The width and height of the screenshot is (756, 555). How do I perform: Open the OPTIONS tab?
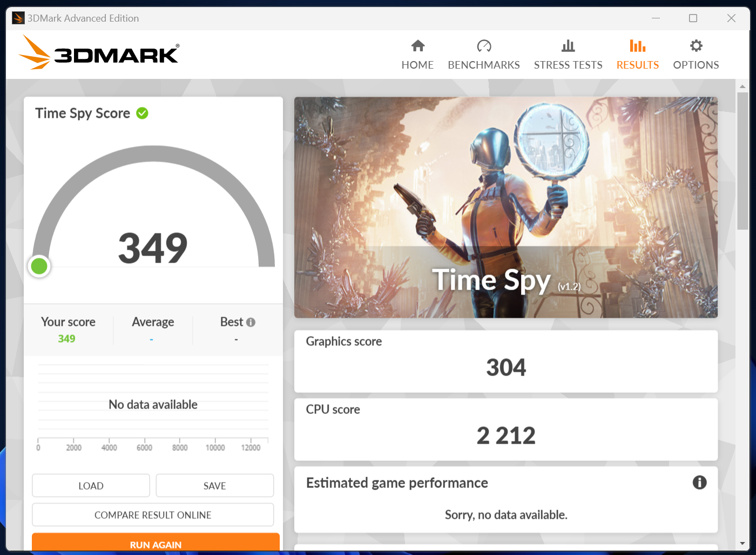(696, 55)
